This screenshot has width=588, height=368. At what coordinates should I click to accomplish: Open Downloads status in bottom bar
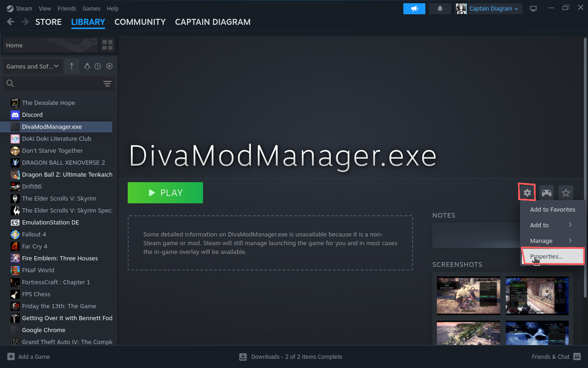coord(291,356)
